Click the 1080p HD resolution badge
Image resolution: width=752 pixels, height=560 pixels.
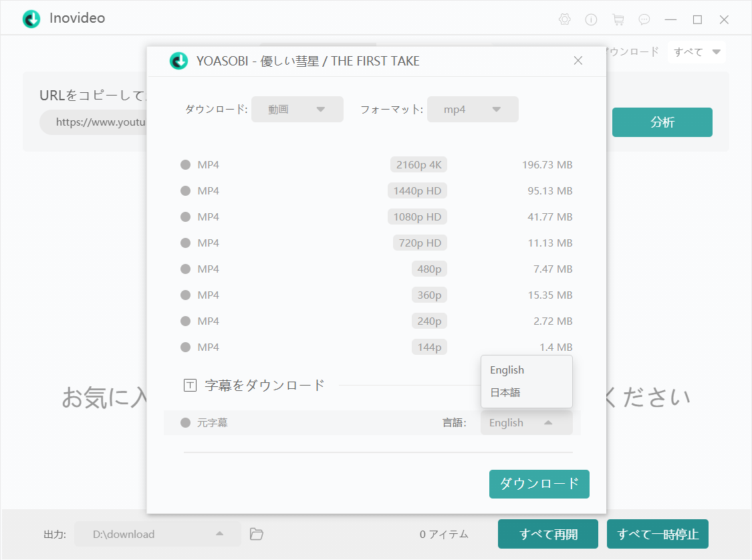click(417, 217)
